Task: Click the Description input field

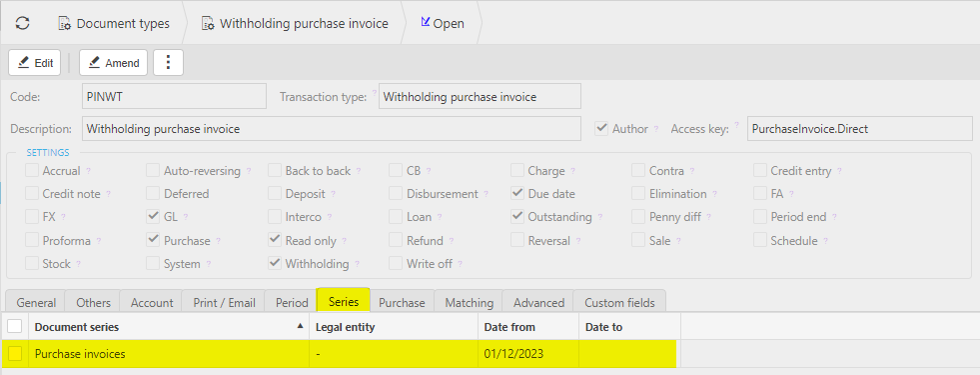Action: (x=332, y=129)
